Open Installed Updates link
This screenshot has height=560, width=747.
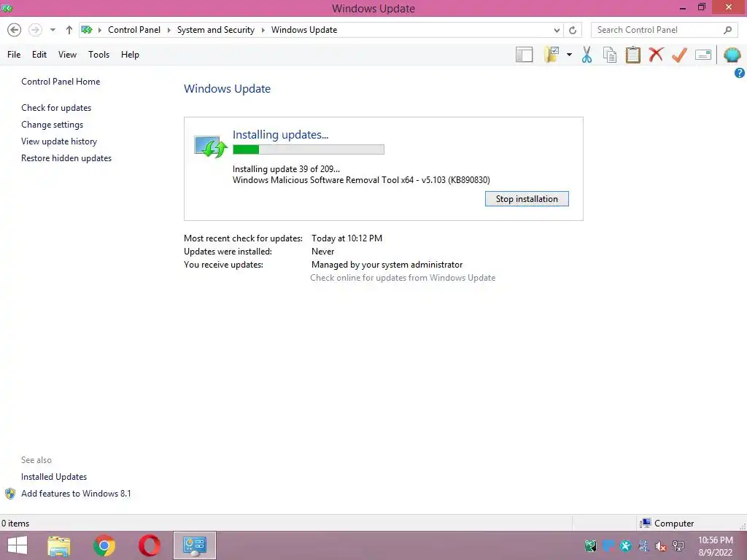pyautogui.click(x=54, y=477)
